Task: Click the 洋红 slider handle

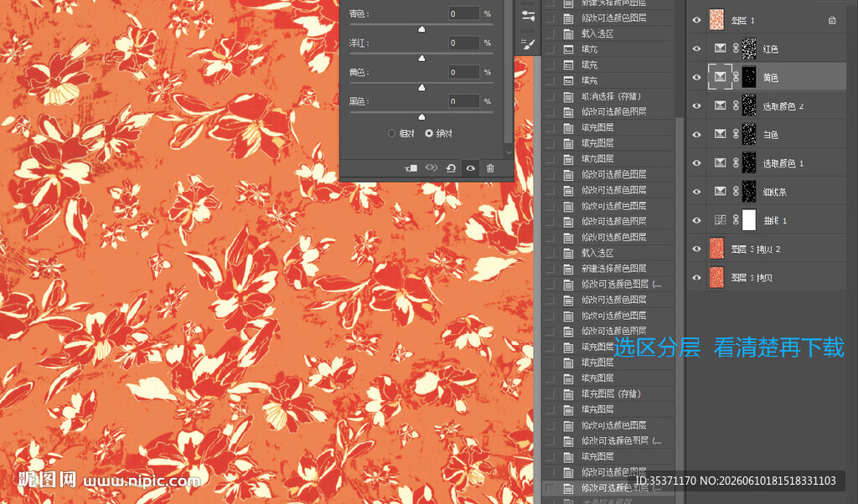Action: point(421,58)
